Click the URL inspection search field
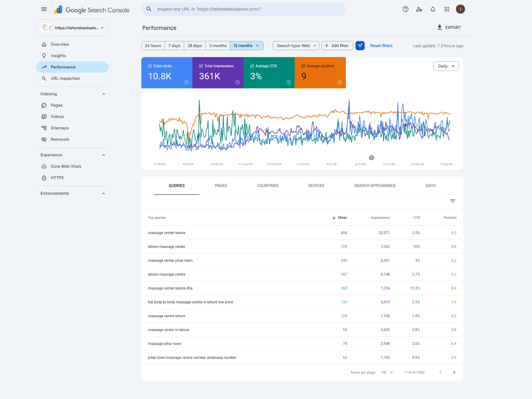The image size is (532, 399). coord(243,9)
